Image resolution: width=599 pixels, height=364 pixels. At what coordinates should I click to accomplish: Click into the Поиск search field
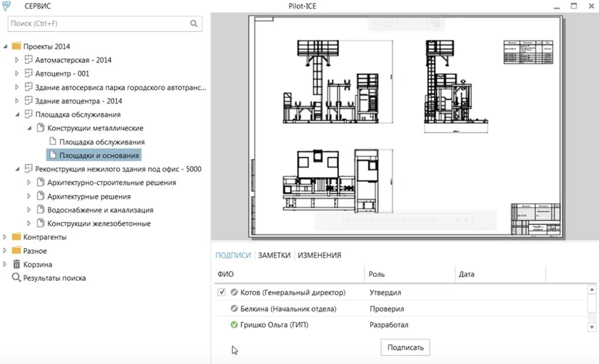click(98, 23)
